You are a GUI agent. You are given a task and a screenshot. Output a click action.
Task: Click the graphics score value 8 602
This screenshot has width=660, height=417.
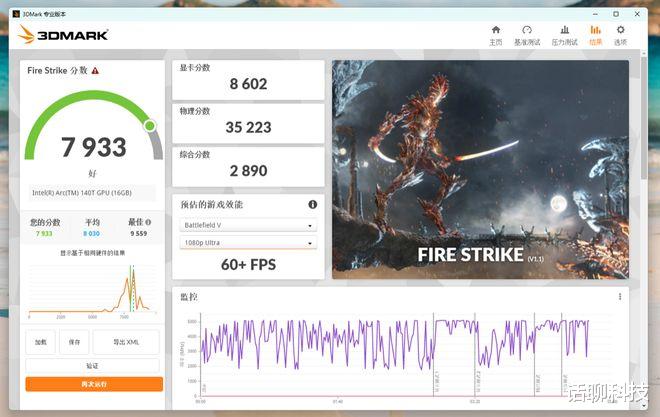point(248,84)
